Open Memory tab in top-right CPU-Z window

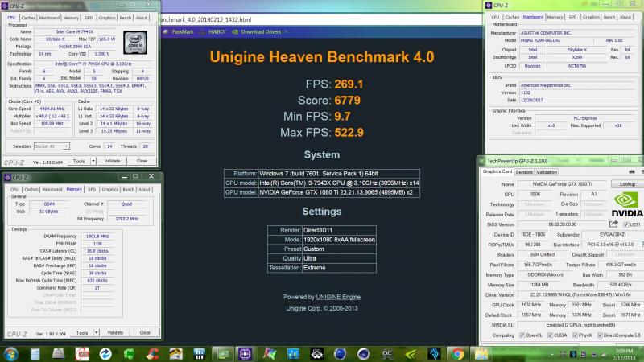[x=555, y=17]
